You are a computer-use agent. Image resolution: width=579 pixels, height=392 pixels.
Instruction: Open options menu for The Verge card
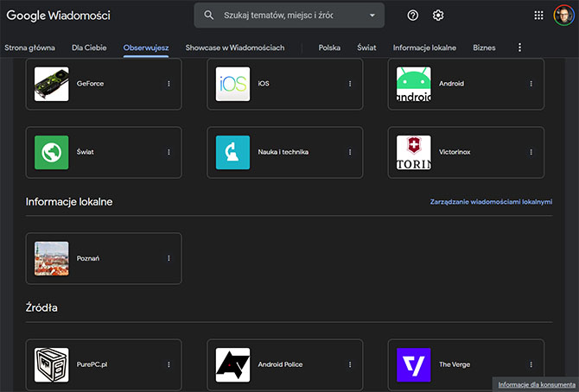coord(531,364)
